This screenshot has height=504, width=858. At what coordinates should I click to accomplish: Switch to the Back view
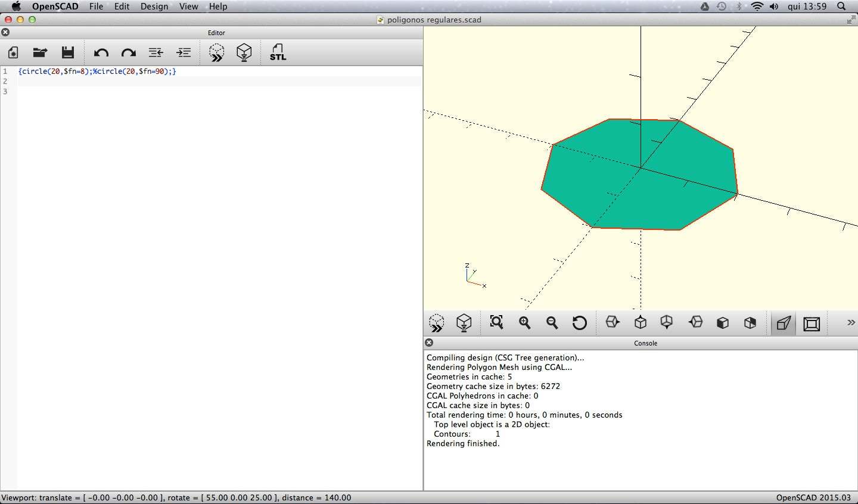click(x=750, y=322)
